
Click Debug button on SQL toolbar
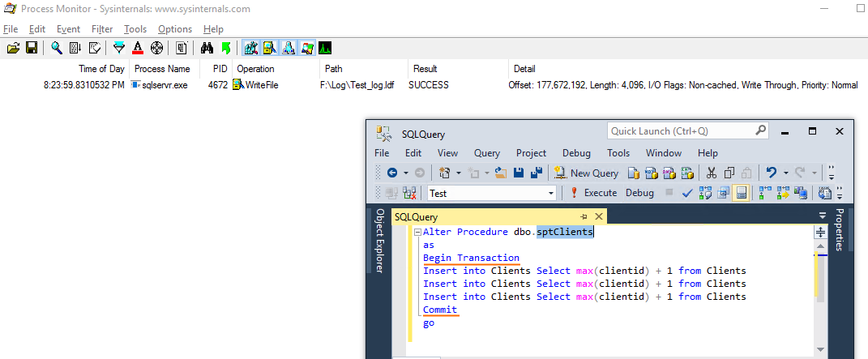(639, 193)
